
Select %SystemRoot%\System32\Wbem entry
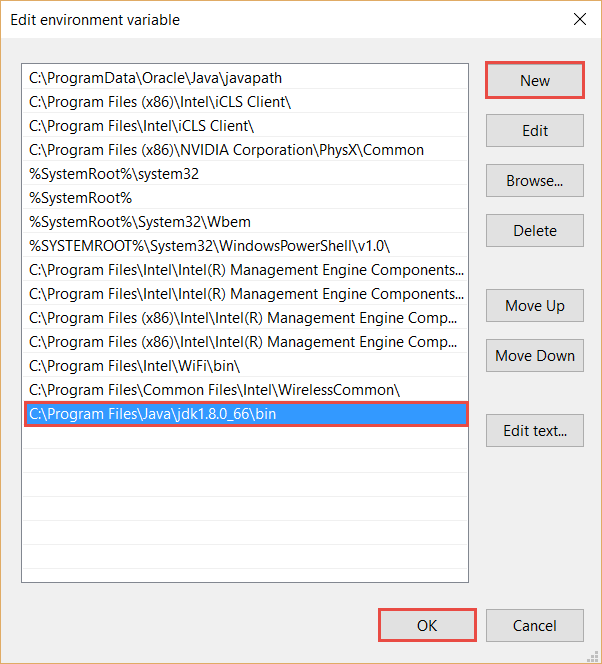(x=245, y=221)
